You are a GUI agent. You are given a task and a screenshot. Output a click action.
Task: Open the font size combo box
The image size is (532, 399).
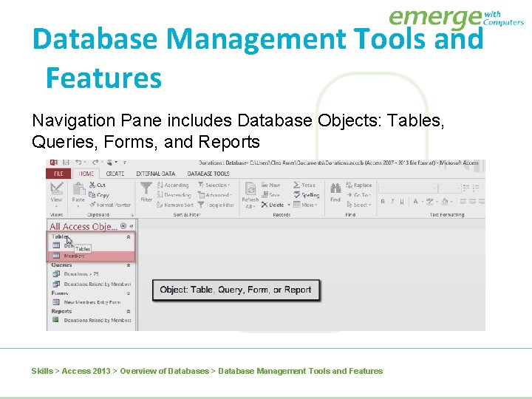449,188
